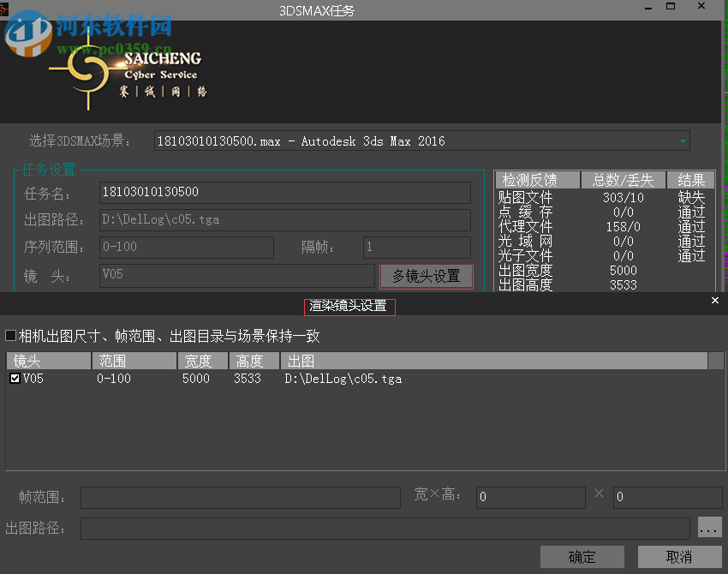Select the V05 row output path D:\DelLog\c05.tga
The height and width of the screenshot is (574, 728).
343,379
